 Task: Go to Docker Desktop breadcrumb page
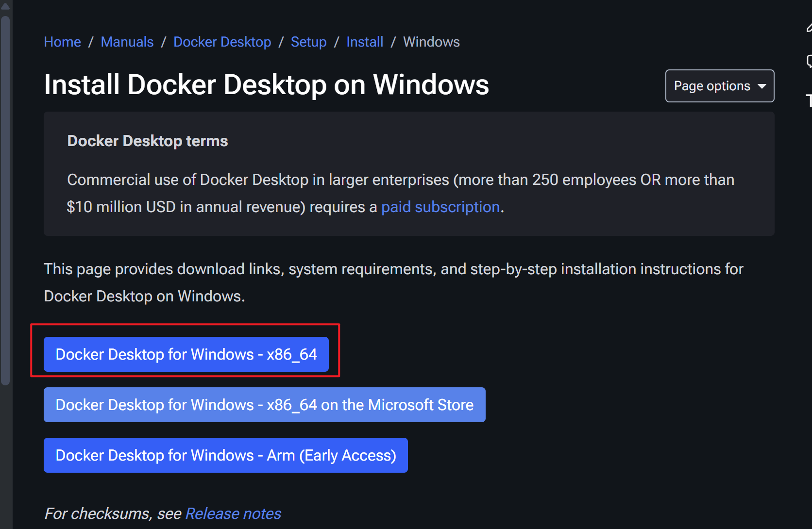tap(222, 42)
